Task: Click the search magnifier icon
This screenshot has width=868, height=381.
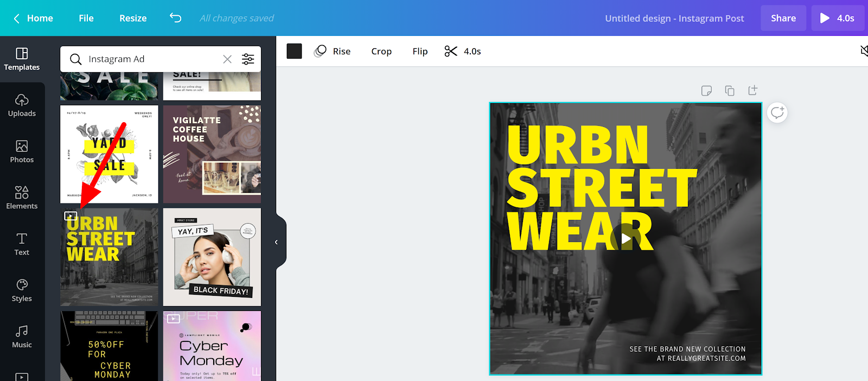Action: (x=75, y=59)
